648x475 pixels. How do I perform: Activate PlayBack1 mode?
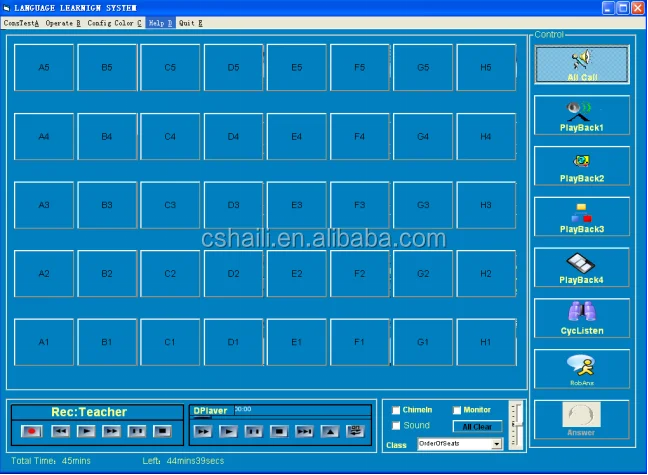[581, 115]
